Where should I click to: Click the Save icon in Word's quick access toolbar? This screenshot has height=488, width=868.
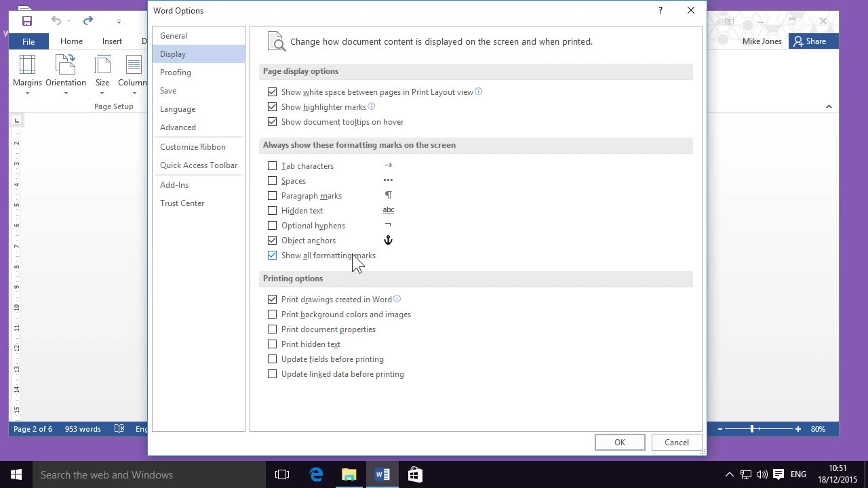[27, 21]
